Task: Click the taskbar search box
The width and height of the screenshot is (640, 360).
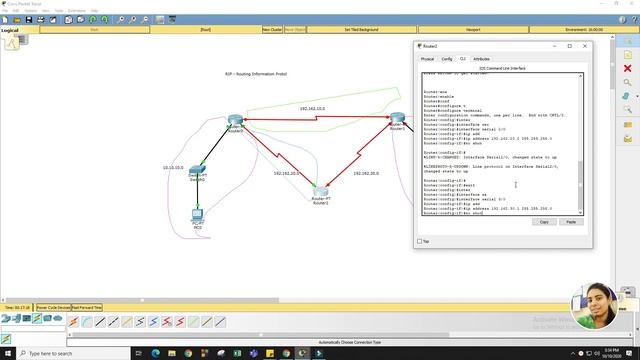Action: (73, 353)
